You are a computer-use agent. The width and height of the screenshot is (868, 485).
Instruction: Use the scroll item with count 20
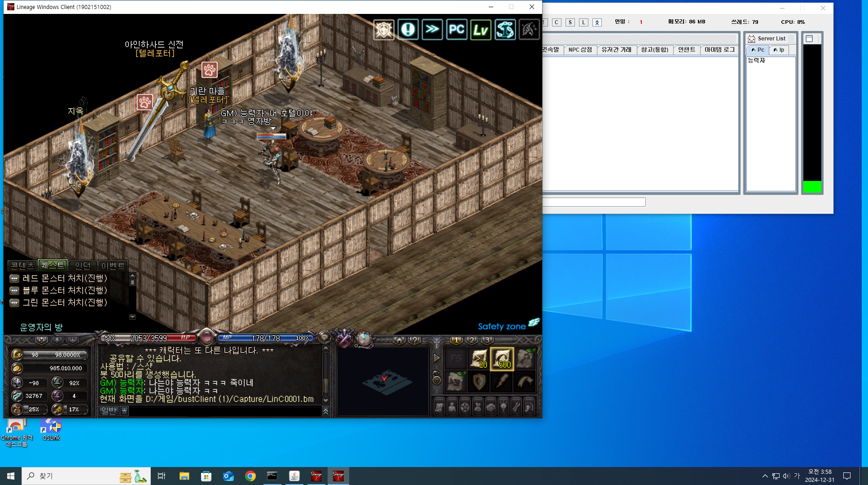tap(478, 359)
